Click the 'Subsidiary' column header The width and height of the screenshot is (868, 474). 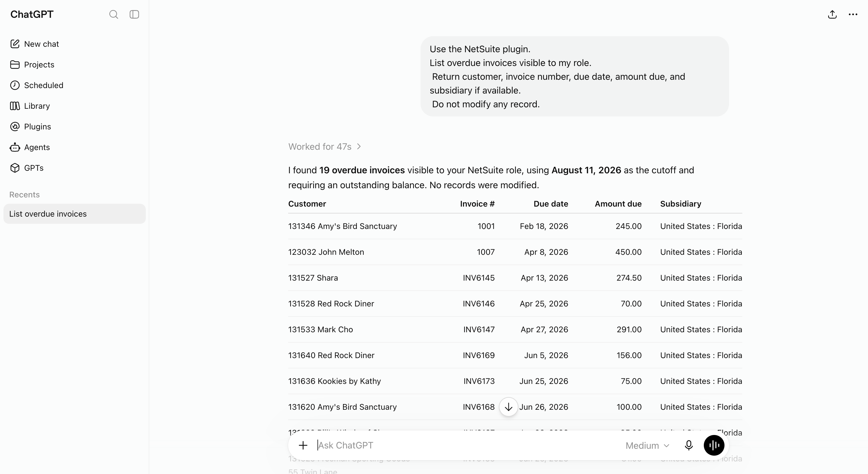(681, 204)
